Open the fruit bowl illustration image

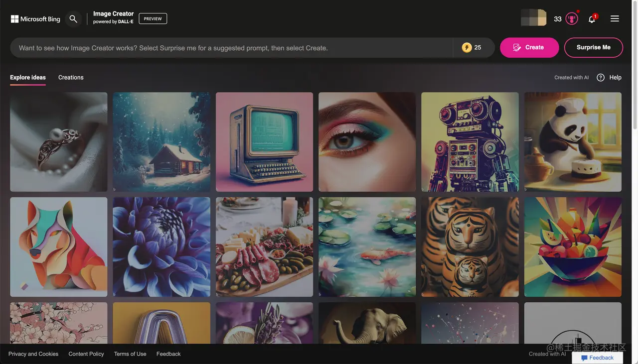573,247
